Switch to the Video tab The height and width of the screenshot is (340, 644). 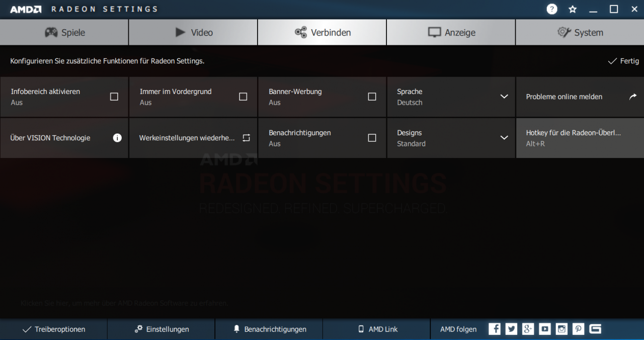pos(193,32)
